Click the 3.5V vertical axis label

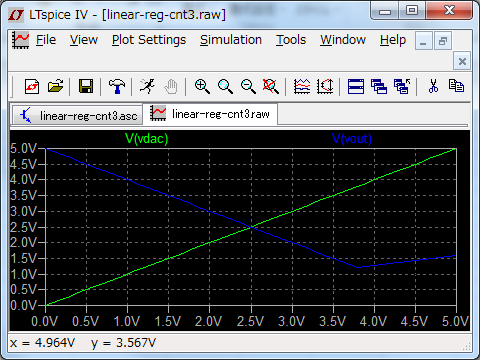(23, 195)
